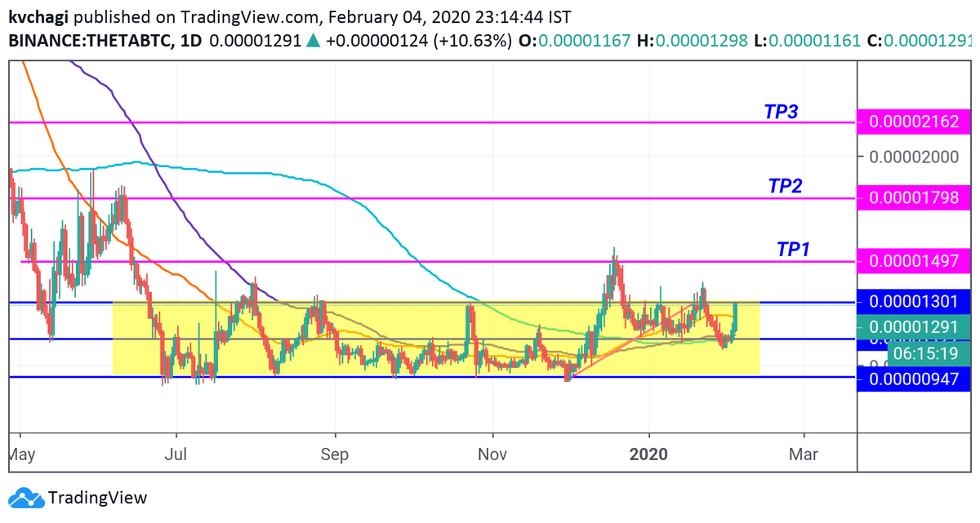Click the Sep label on time axis
980x523 pixels.
point(333,453)
